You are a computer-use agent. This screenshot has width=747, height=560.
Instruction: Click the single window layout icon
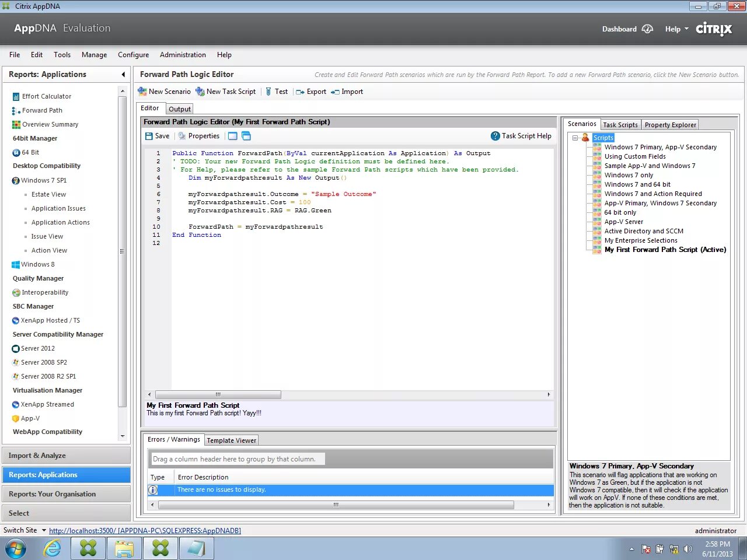tap(233, 136)
